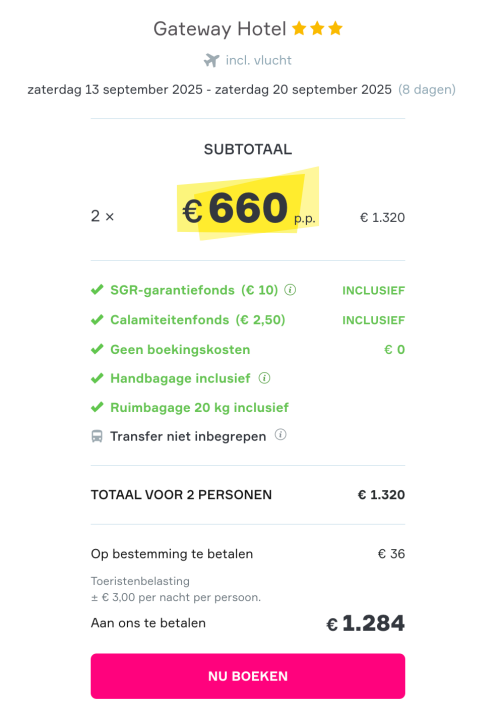Viewport: 500px width, 713px height.
Task: Click the yellow €660 p.p. price badge
Action: coord(248,204)
